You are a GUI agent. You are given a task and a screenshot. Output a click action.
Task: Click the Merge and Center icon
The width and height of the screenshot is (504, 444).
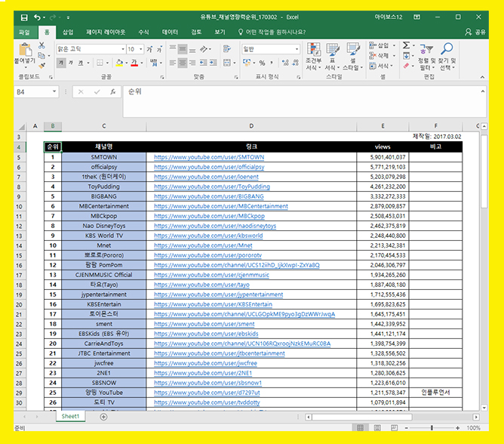pyautogui.click(x=227, y=63)
